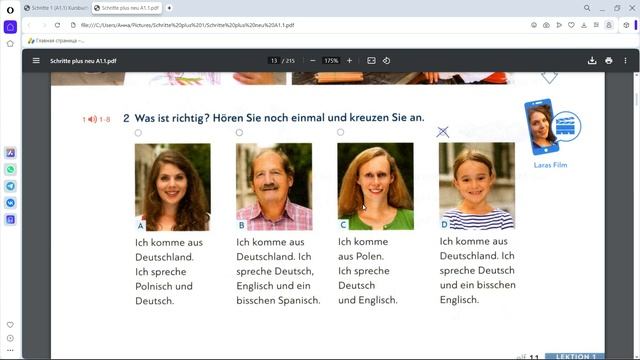Click the play icon in address bar
640x360 pixels.
pyautogui.click(x=559, y=25)
